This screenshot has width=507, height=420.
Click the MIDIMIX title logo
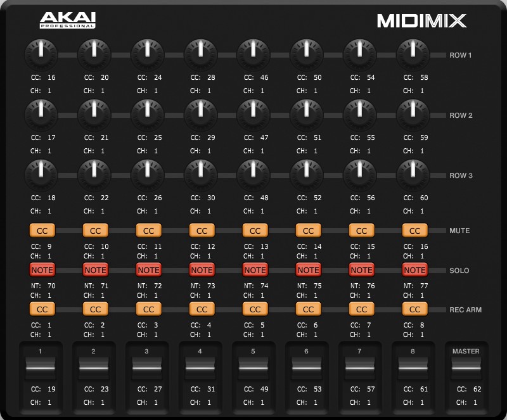421,21
